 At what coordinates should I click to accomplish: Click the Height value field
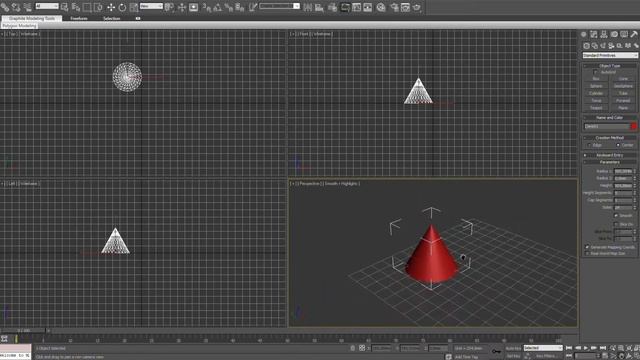click(x=623, y=186)
